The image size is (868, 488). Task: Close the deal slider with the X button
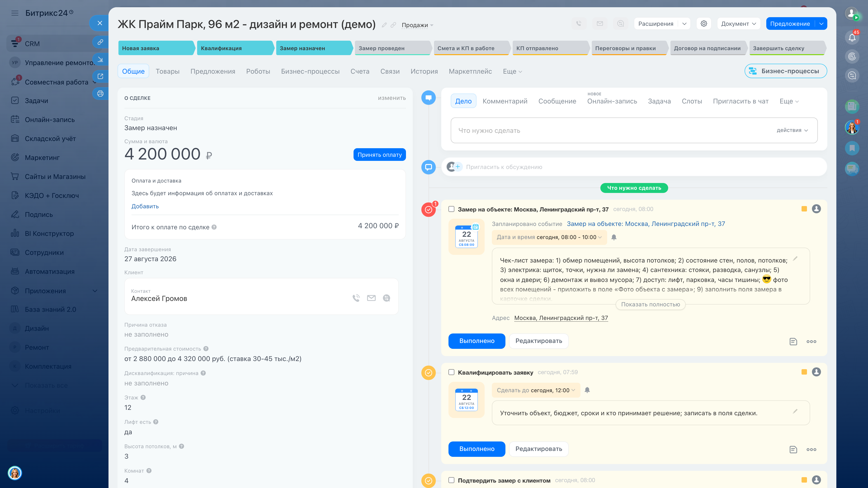100,23
